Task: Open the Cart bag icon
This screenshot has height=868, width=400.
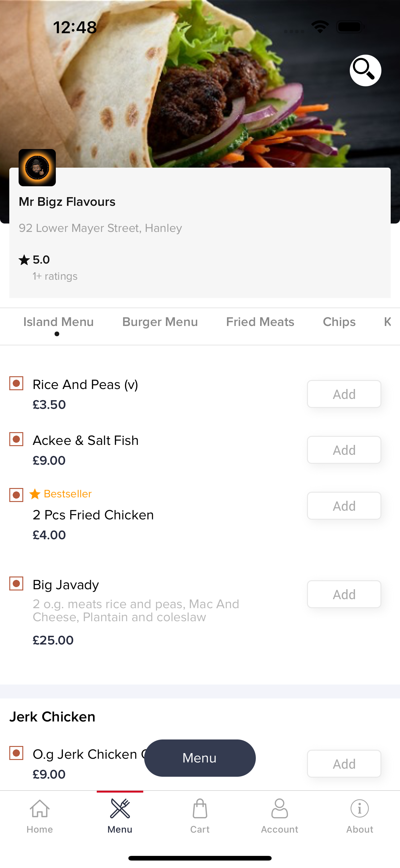Action: coord(200,808)
